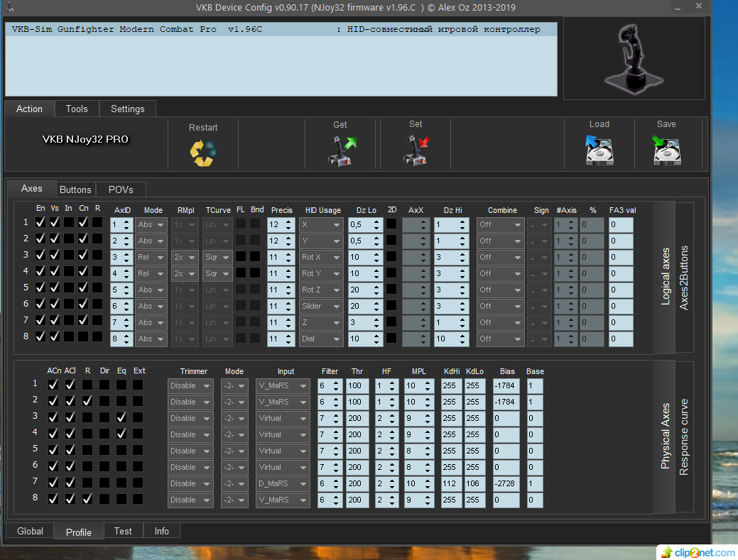738x560 pixels.
Task: Toggle R checkbox for physical axis 2
Action: pos(87,401)
